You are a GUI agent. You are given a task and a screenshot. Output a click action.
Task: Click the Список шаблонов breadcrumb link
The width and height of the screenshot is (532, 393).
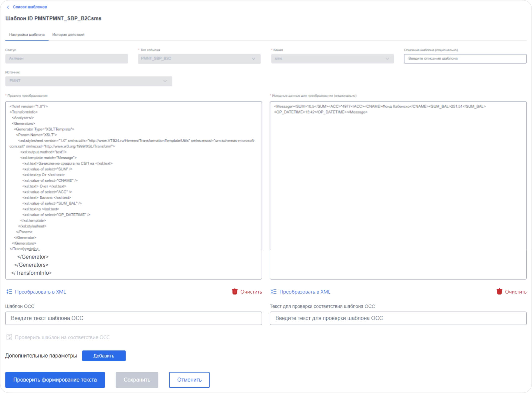(30, 7)
